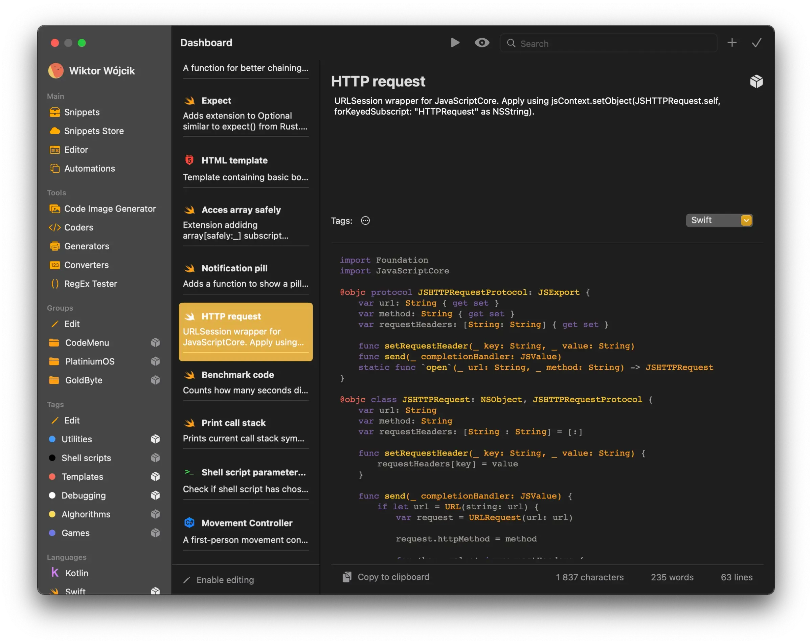Viewport: 812px width, 644px height.
Task: Click the package icon next to the HTTP request title
Action: point(756,81)
